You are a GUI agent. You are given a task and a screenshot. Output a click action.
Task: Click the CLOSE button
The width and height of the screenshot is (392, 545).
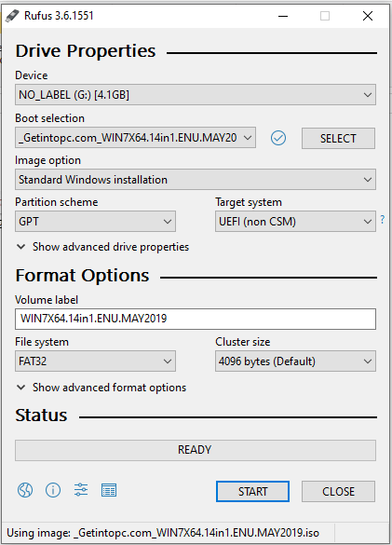[x=338, y=492]
